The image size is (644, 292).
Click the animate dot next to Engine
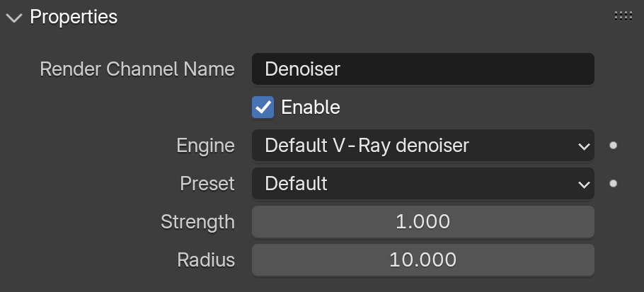[613, 146]
